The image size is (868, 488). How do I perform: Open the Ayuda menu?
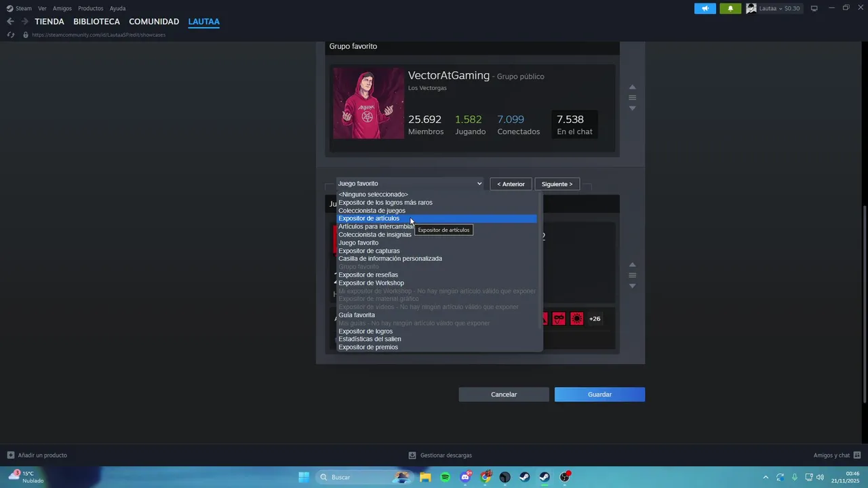[x=117, y=8]
